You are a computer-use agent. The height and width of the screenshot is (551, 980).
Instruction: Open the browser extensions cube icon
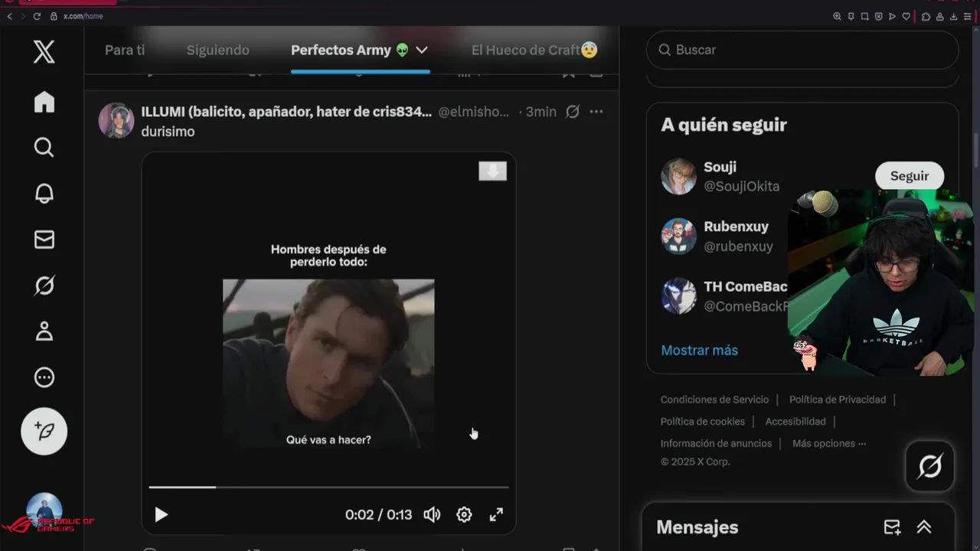(x=926, y=16)
